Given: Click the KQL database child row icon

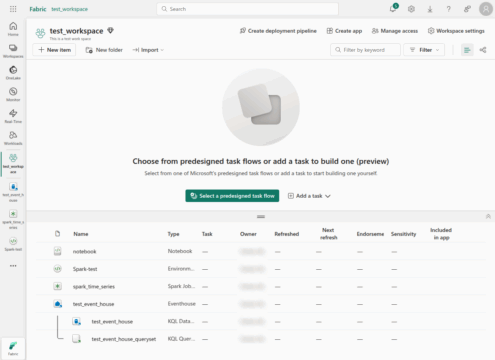Looking at the screenshot, I should tap(76, 321).
